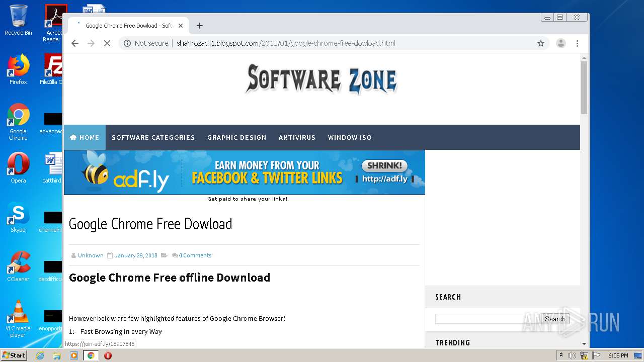Click the vertical scrollbar thumb
This screenshot has width=644, height=362.
(584, 87)
